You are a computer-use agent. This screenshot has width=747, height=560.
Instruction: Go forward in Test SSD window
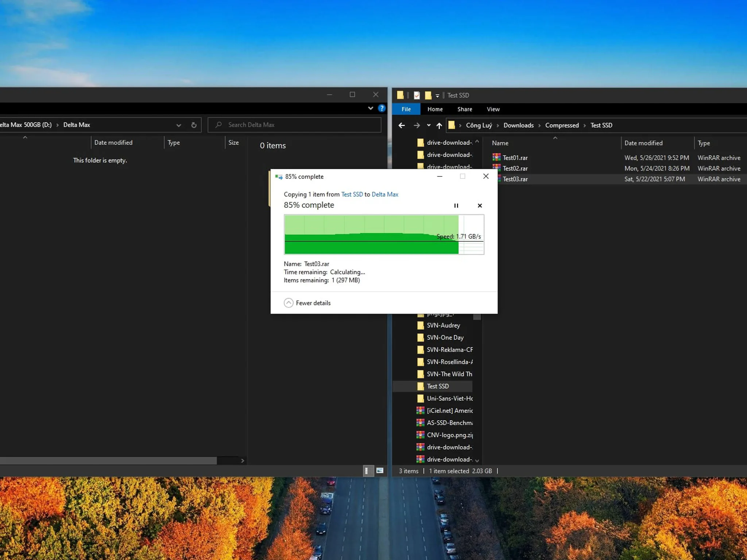point(417,125)
